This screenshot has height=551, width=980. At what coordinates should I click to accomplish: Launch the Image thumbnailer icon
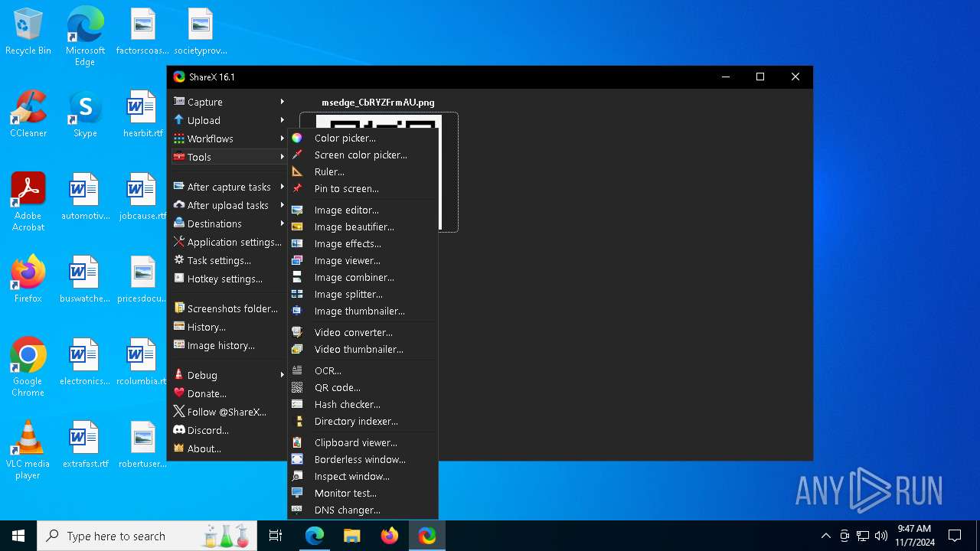[297, 311]
